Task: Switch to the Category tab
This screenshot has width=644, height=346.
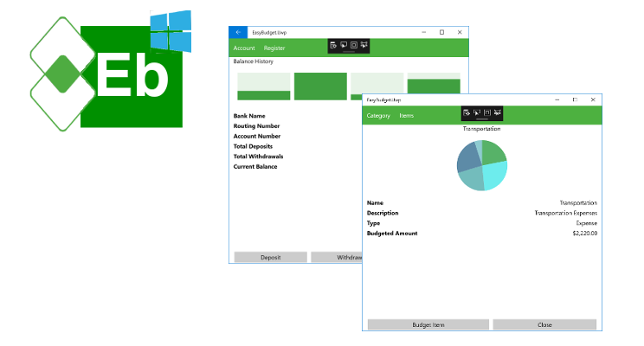Action: tap(378, 116)
